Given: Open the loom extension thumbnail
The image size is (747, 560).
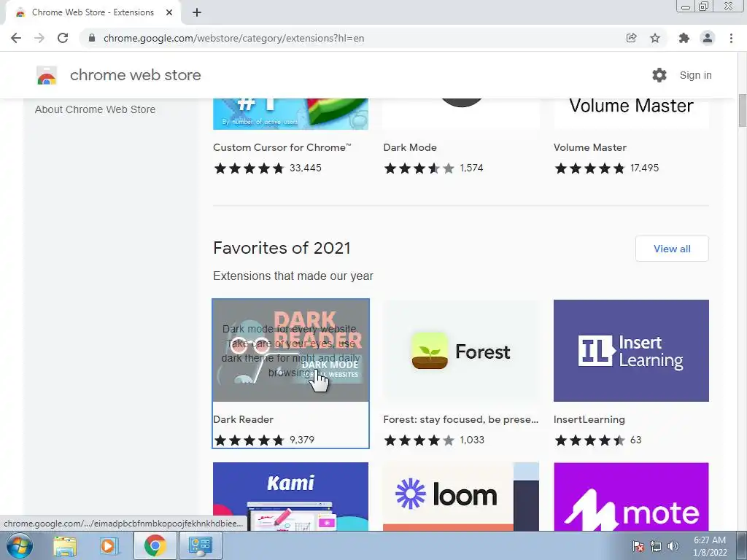Looking at the screenshot, I should (x=461, y=496).
